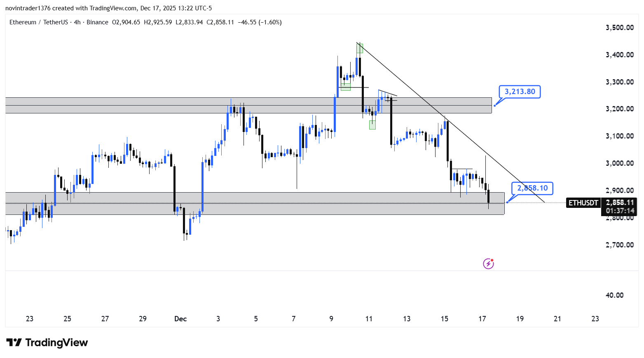Click the 3,500.00 price scale label
Screen dimensions: 644x358
619,28
